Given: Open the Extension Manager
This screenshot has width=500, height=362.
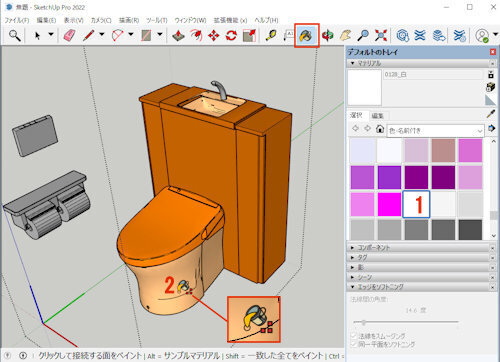Looking at the screenshot, I should point(459,35).
